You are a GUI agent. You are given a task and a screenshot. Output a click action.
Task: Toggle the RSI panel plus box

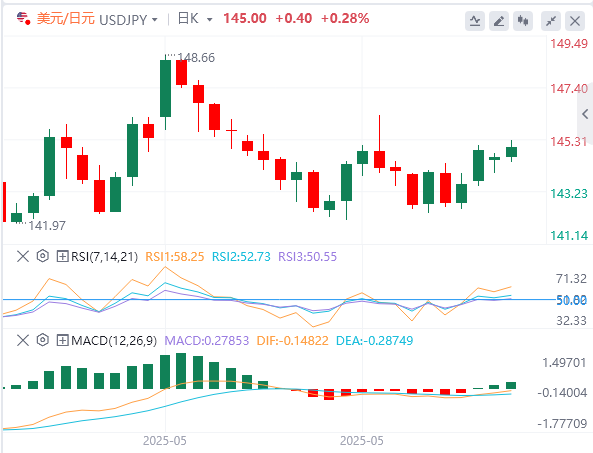tap(62, 256)
